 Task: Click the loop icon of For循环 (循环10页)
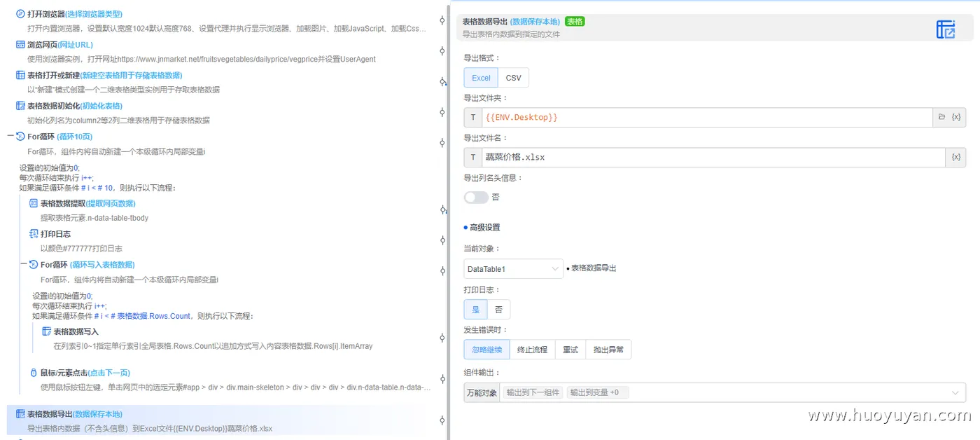click(x=20, y=137)
